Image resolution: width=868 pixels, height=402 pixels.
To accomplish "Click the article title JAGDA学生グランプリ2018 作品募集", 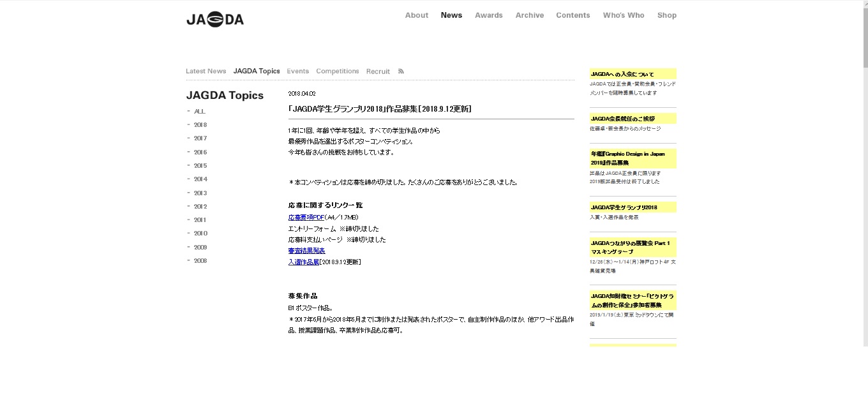I will 380,109.
